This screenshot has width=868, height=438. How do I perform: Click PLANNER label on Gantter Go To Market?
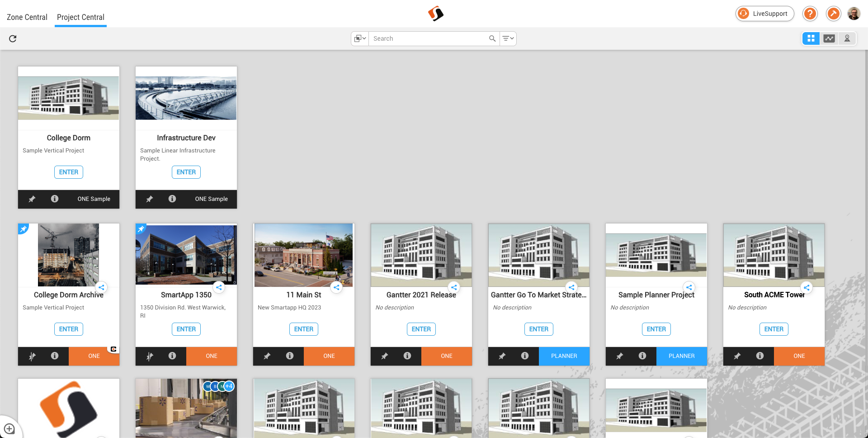click(x=564, y=356)
